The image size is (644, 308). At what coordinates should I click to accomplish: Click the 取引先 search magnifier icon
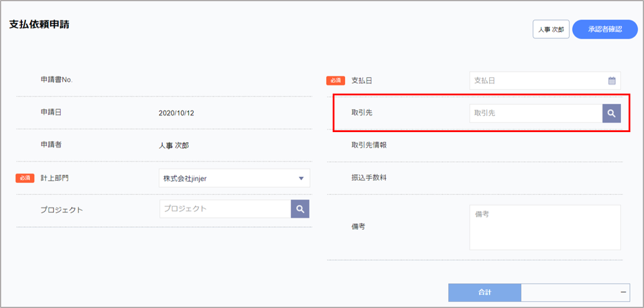611,113
